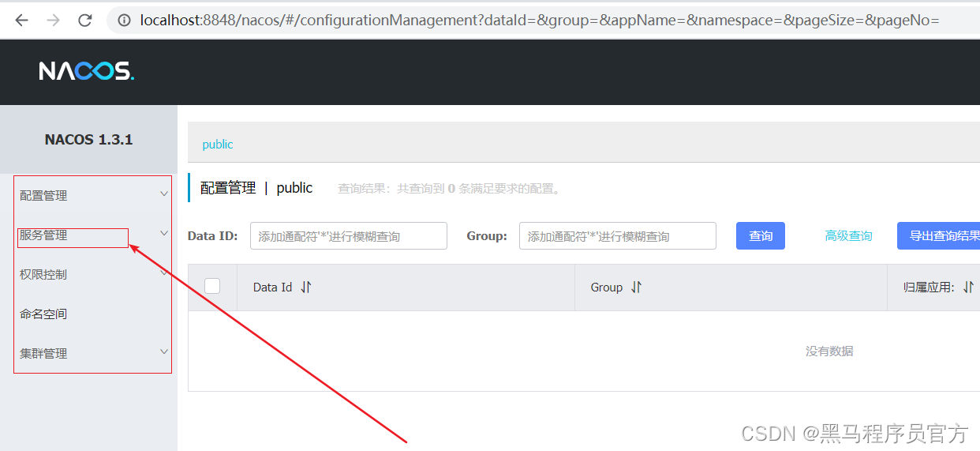Click the 查询 button

pyautogui.click(x=760, y=236)
